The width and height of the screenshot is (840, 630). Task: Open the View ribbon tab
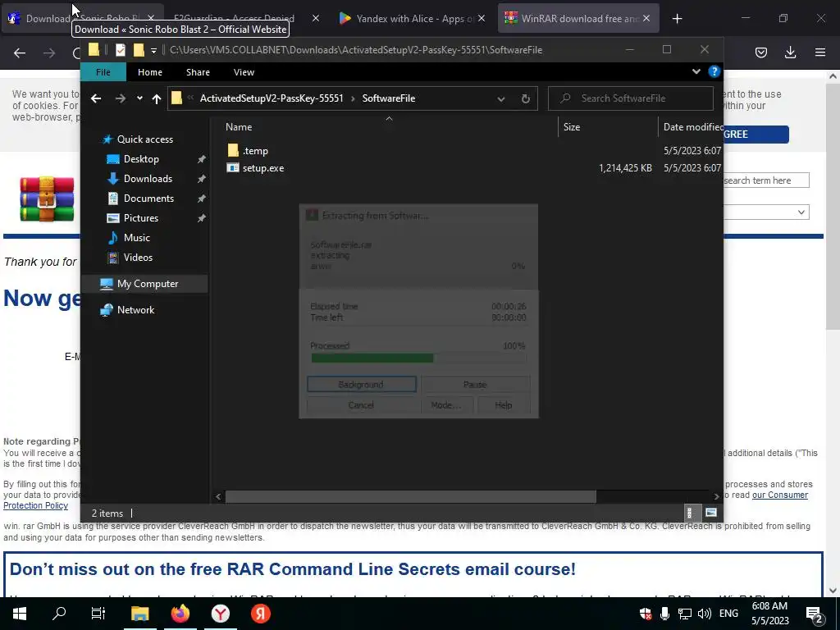tap(244, 72)
